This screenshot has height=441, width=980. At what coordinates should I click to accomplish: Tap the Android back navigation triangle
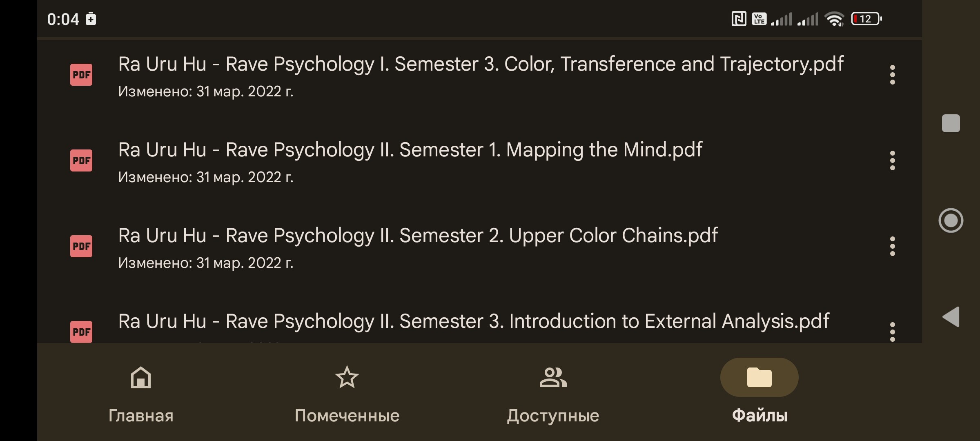coord(951,317)
